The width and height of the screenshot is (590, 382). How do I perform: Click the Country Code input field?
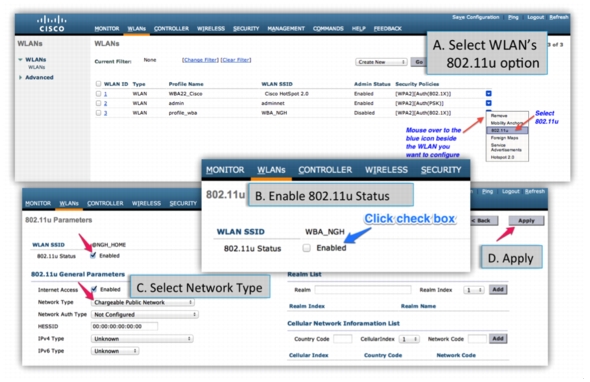(342, 339)
